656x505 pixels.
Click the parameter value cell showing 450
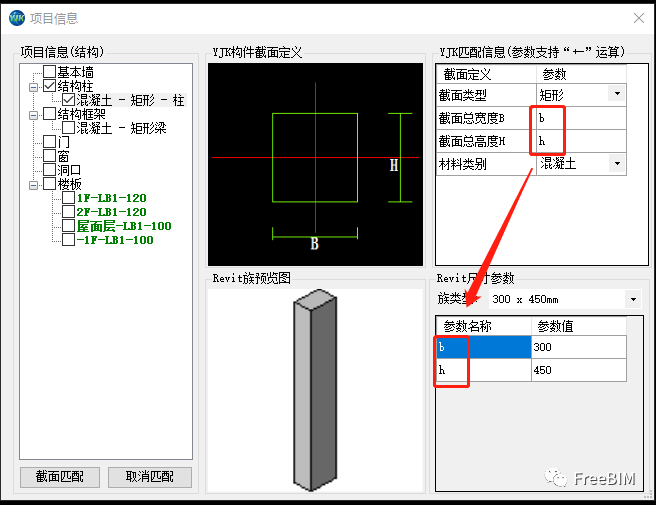(x=578, y=370)
